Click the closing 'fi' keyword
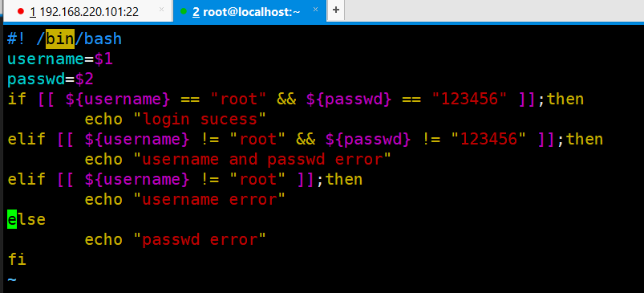The height and width of the screenshot is (293, 644). (17, 259)
